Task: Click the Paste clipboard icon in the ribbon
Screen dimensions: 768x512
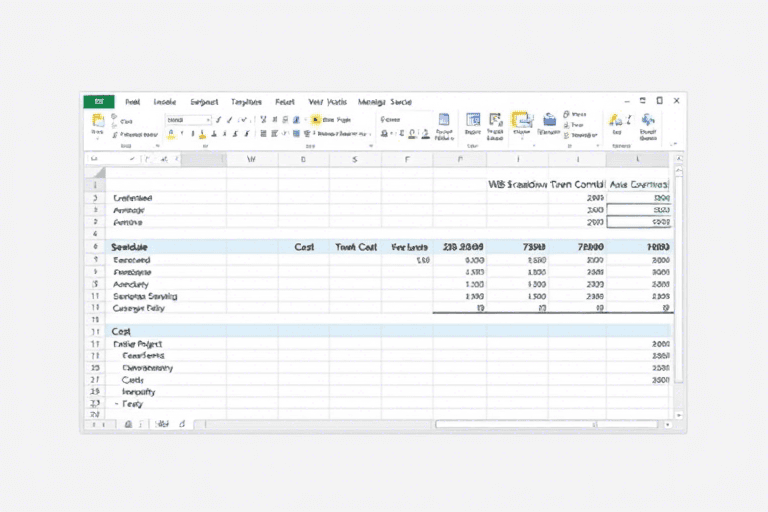Action: (x=98, y=121)
